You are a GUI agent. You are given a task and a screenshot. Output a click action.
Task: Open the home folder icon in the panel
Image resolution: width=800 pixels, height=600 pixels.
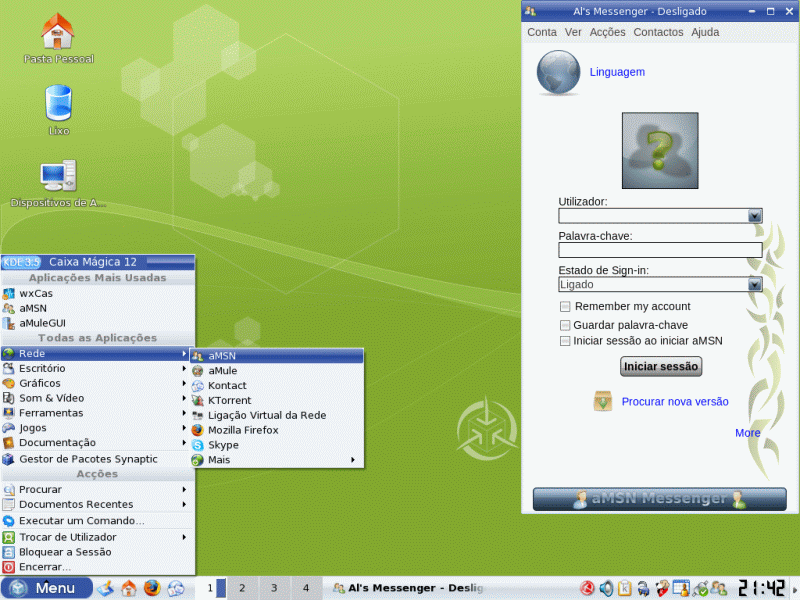129,588
